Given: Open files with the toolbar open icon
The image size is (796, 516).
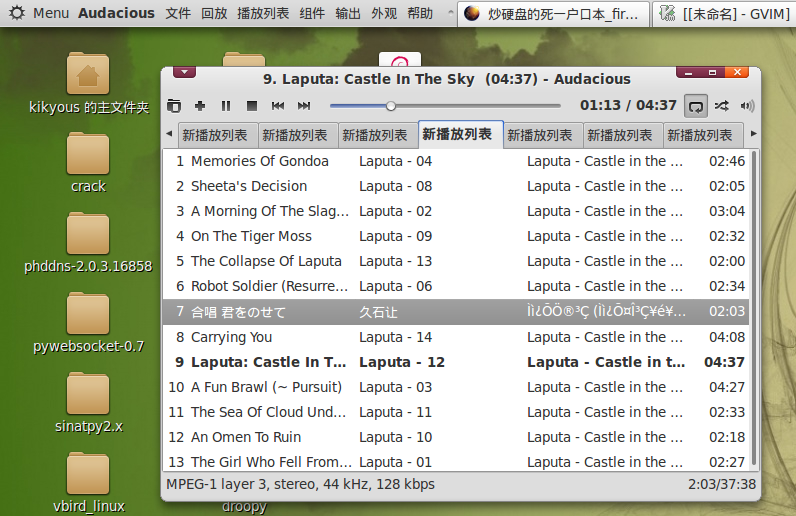Looking at the screenshot, I should point(174,106).
